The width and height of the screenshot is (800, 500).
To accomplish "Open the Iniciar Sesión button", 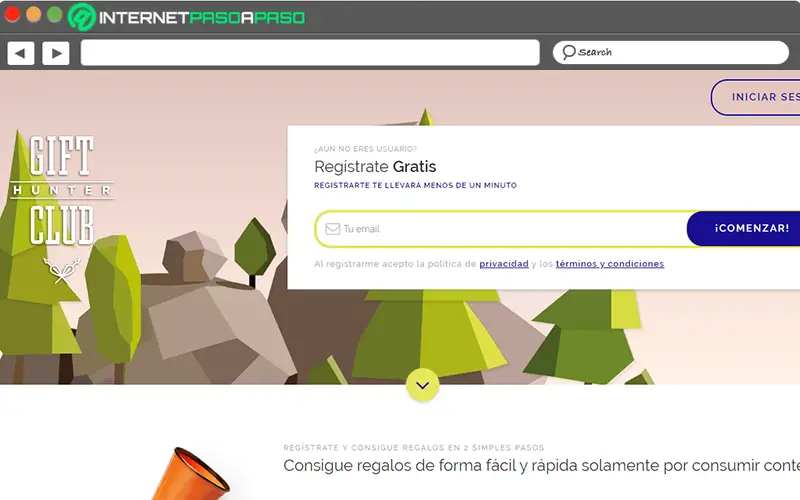I will (x=756, y=97).
